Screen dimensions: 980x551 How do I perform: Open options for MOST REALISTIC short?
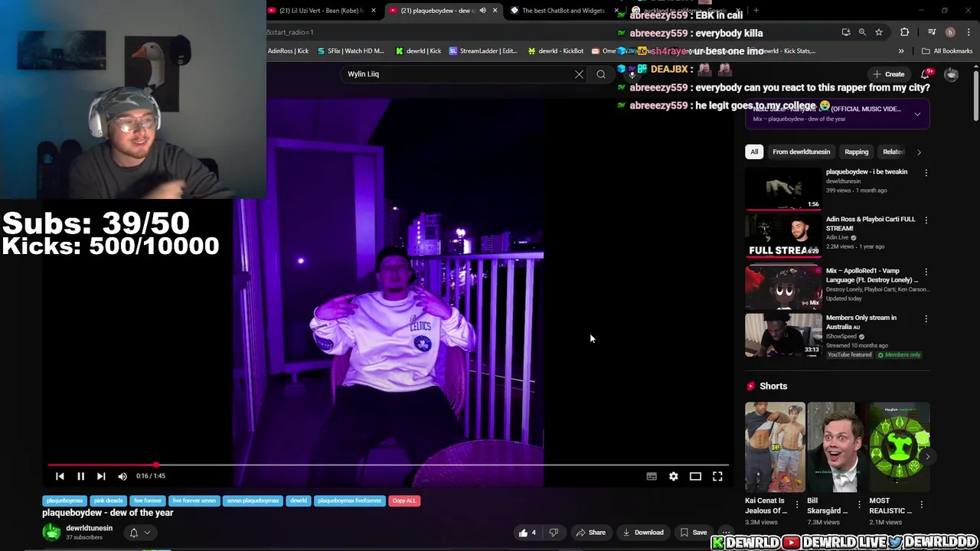click(921, 505)
